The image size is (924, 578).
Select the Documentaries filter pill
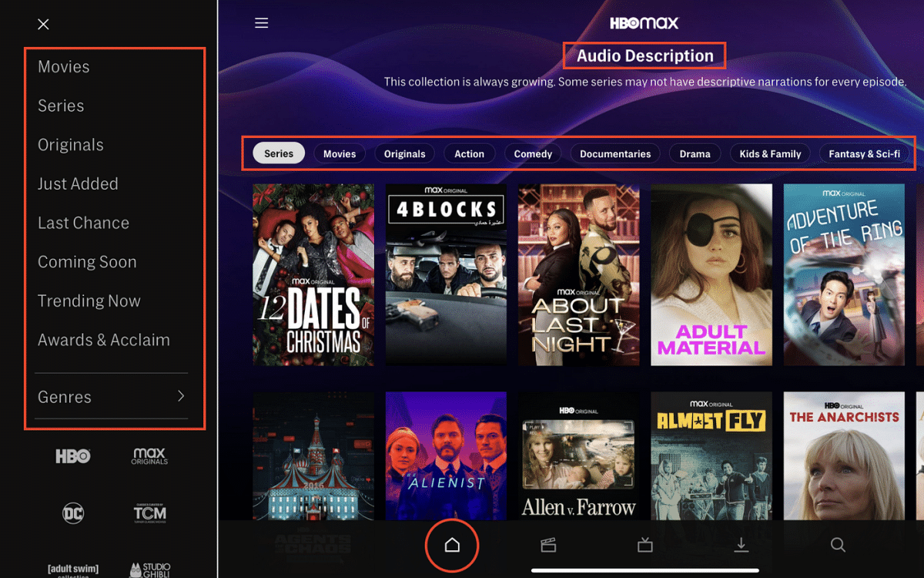tap(615, 154)
